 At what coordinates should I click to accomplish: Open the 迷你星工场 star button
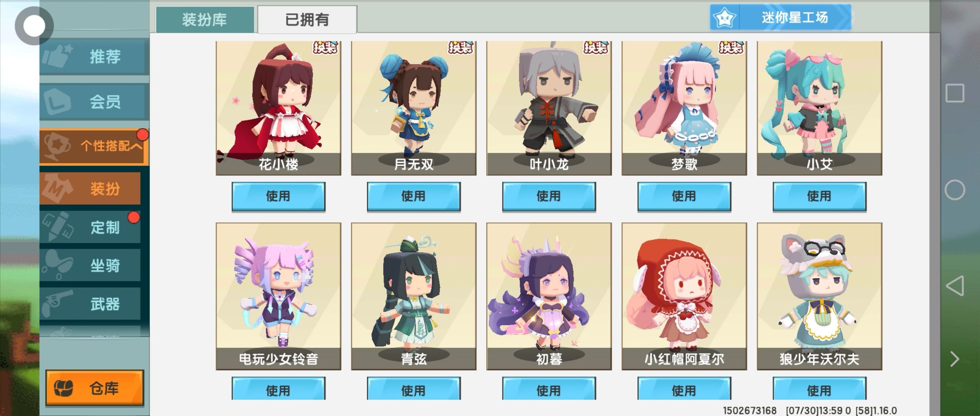coord(781,18)
